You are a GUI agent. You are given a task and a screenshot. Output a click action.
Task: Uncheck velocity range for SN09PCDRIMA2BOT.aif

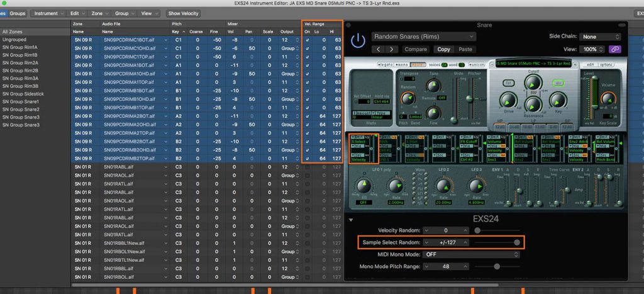click(x=307, y=116)
